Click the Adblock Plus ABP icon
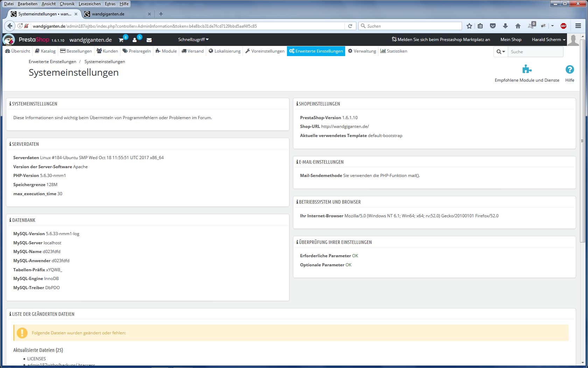 (x=563, y=26)
